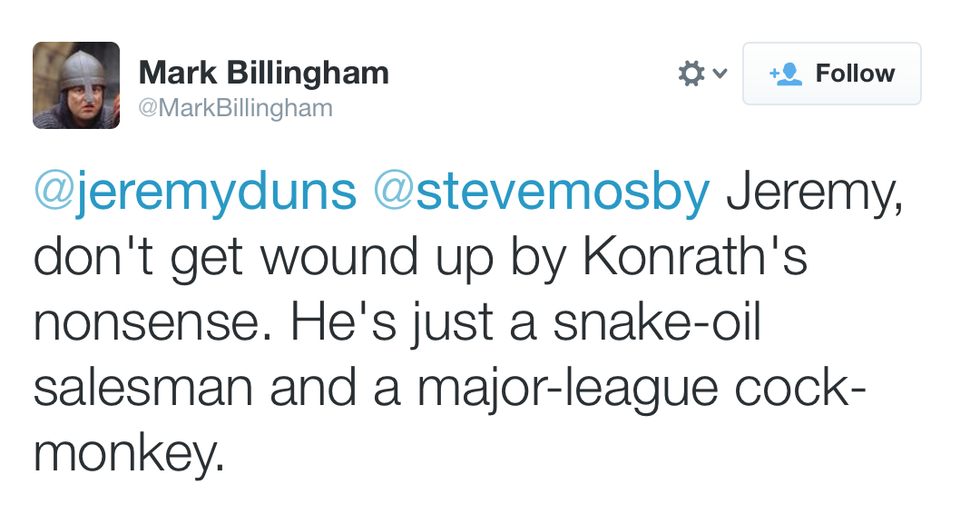Image resolution: width=980 pixels, height=514 pixels.
Task: Open the Mark Billingham display name
Action: click(x=263, y=73)
